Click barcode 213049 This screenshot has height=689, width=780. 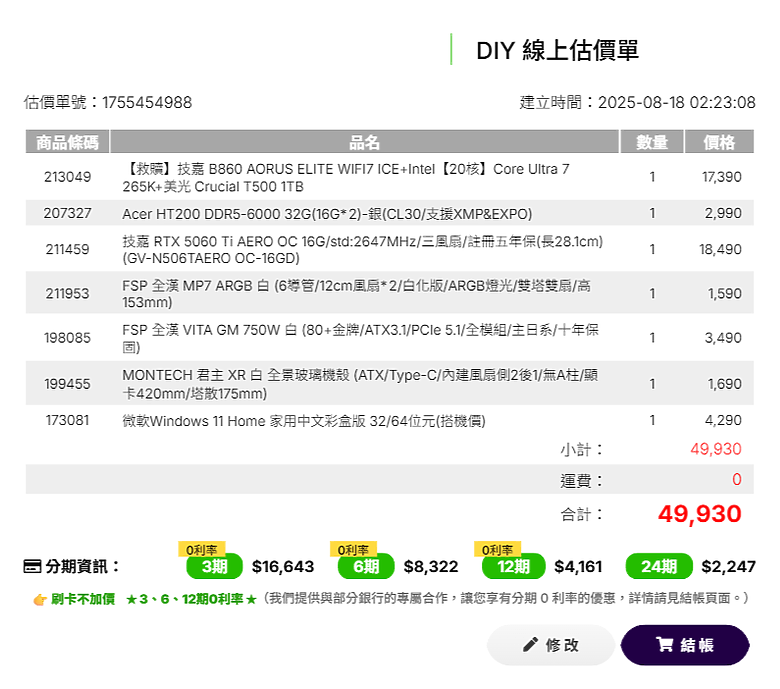68,177
